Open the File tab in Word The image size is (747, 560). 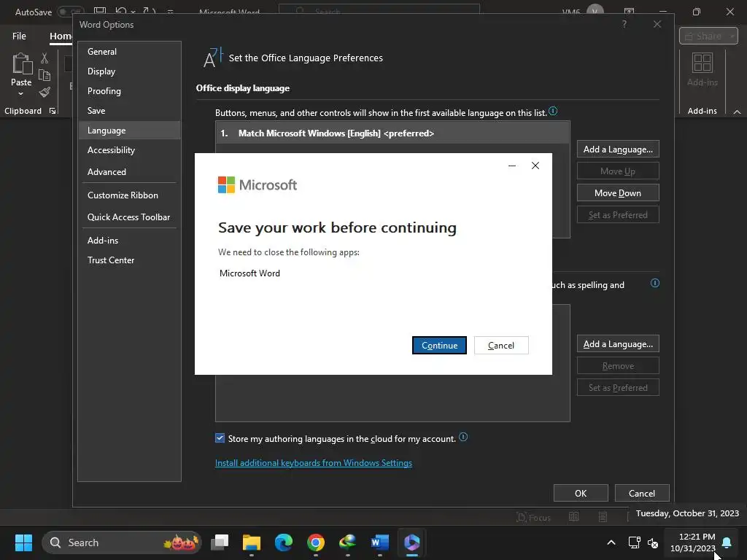[19, 36]
